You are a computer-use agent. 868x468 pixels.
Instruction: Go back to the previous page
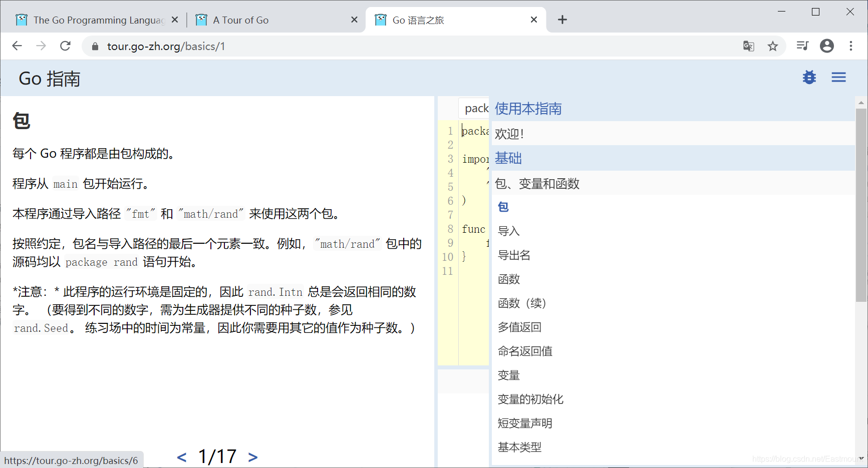(x=17, y=46)
